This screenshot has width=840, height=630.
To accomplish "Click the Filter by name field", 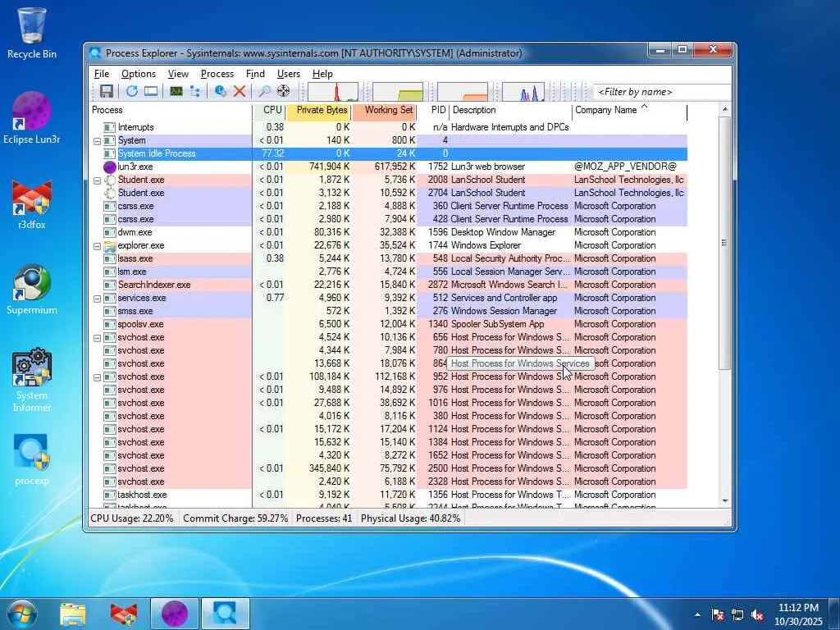I will 662,92.
